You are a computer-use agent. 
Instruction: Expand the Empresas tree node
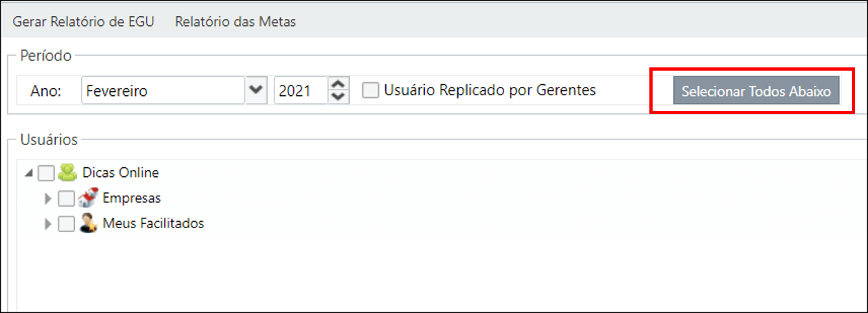pyautogui.click(x=47, y=199)
